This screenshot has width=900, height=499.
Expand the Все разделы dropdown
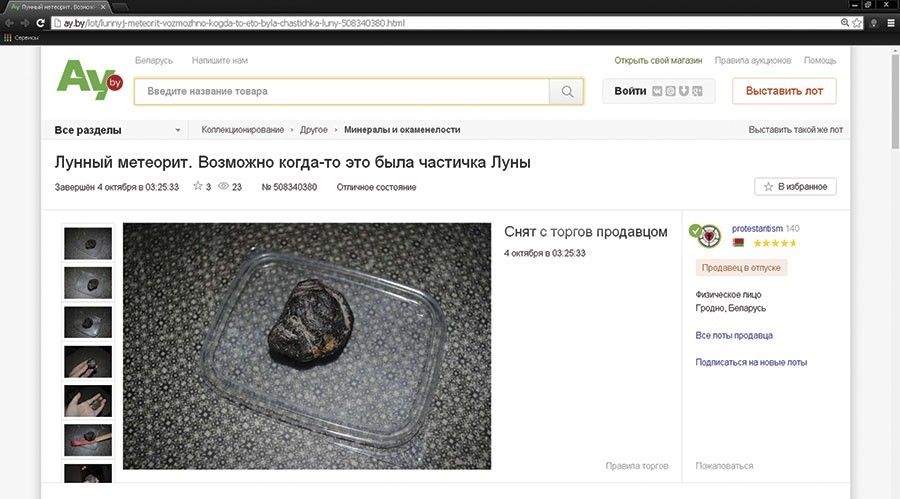tap(117, 130)
